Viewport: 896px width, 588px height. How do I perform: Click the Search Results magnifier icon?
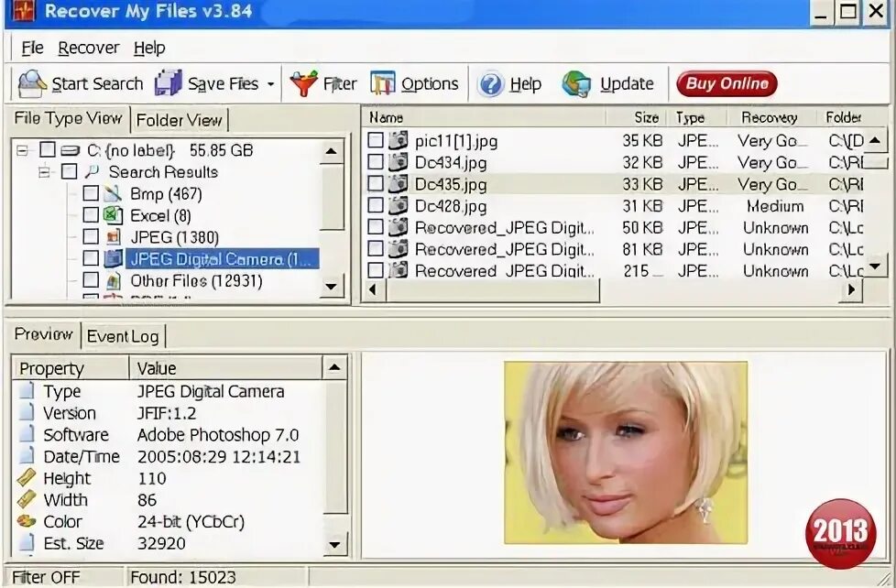point(92,171)
